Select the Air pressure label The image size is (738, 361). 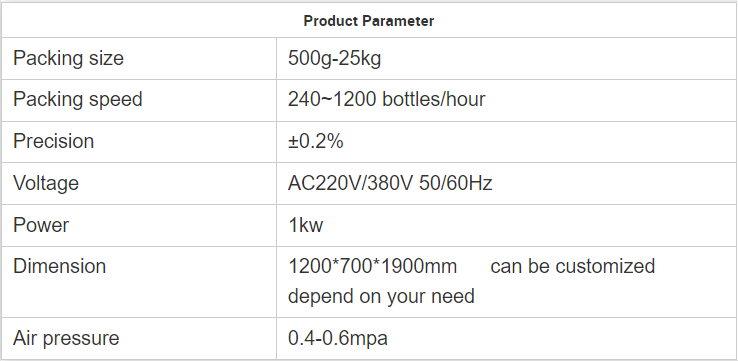(66, 338)
